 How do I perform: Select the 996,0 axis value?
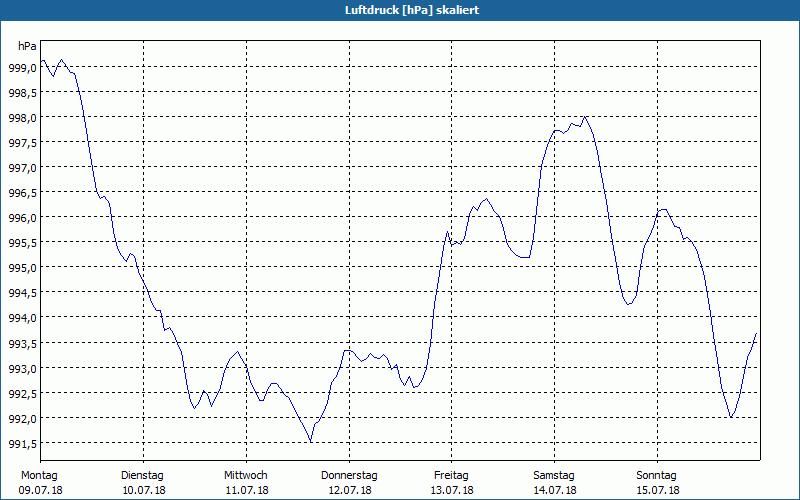click(22, 218)
